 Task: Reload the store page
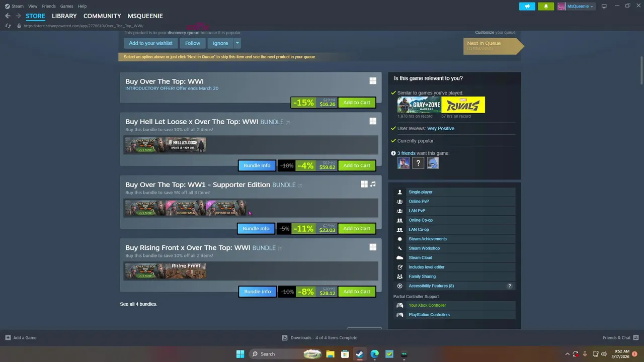point(8,26)
